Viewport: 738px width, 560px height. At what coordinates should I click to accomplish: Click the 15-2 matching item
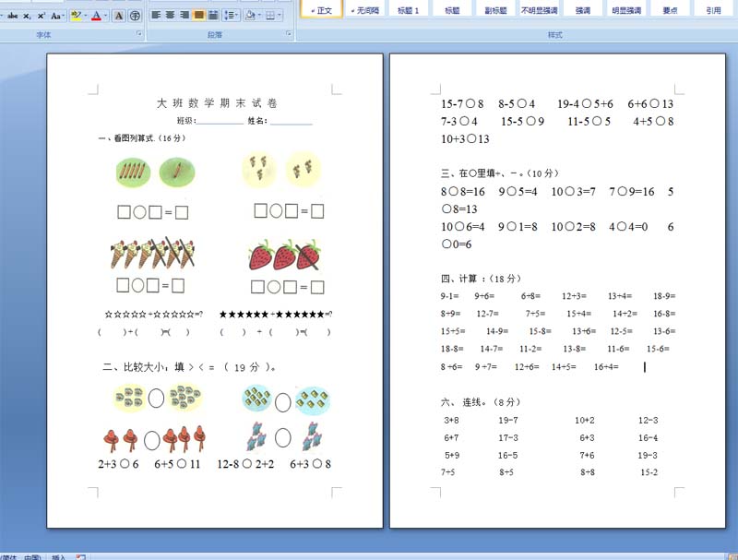point(649,472)
